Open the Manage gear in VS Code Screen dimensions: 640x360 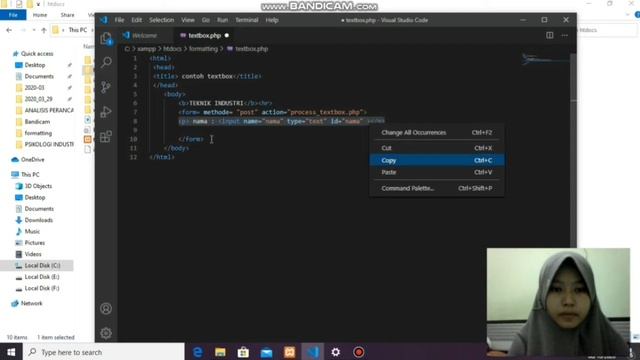point(106,333)
